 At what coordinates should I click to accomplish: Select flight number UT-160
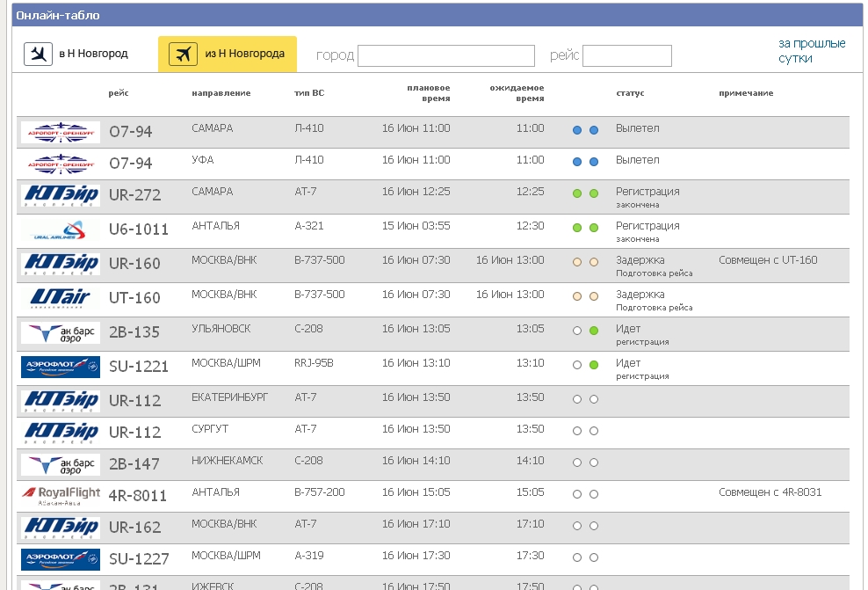click(134, 298)
